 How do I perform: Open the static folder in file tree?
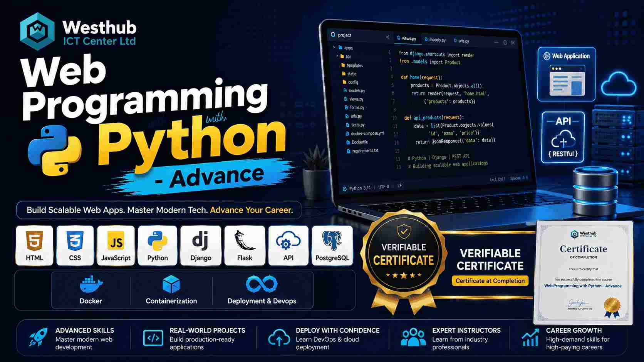349,73
